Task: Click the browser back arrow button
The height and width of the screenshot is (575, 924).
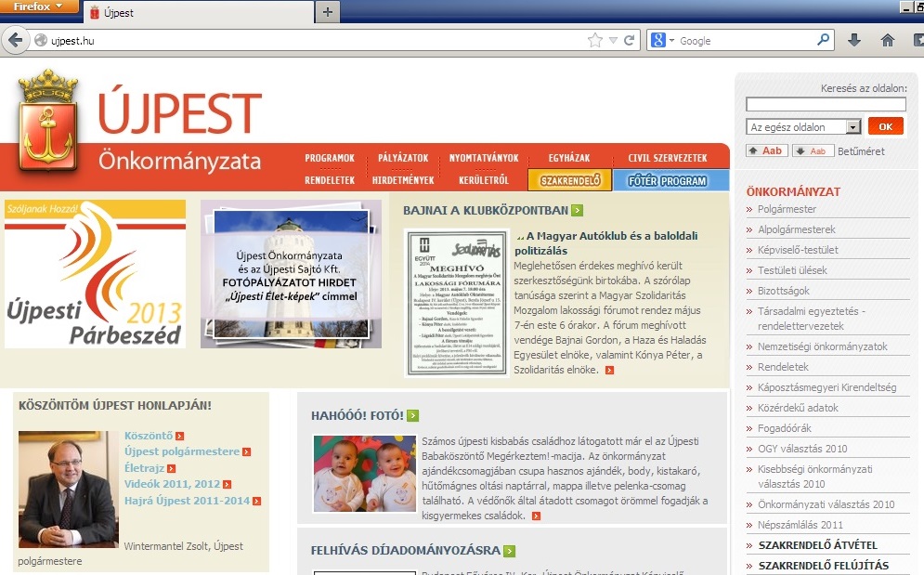Action: coord(15,41)
